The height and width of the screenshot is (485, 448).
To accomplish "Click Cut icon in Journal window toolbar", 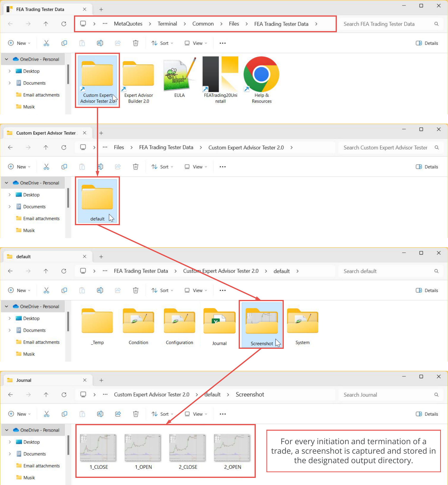I will click(46, 414).
